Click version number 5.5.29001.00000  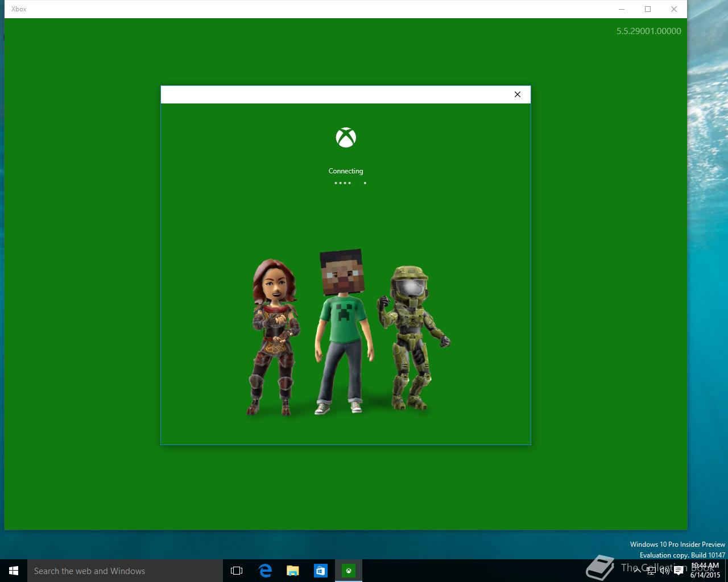pos(648,31)
